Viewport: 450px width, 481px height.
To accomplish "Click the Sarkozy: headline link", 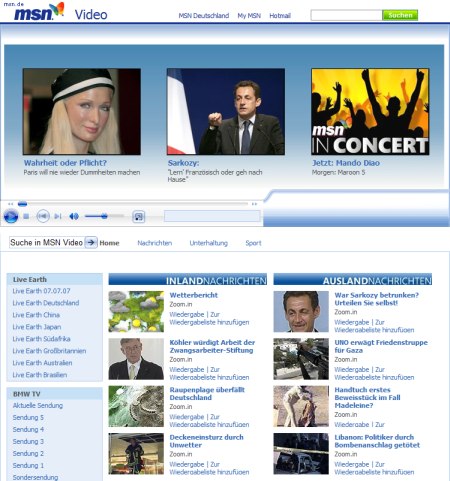I will click(x=183, y=163).
